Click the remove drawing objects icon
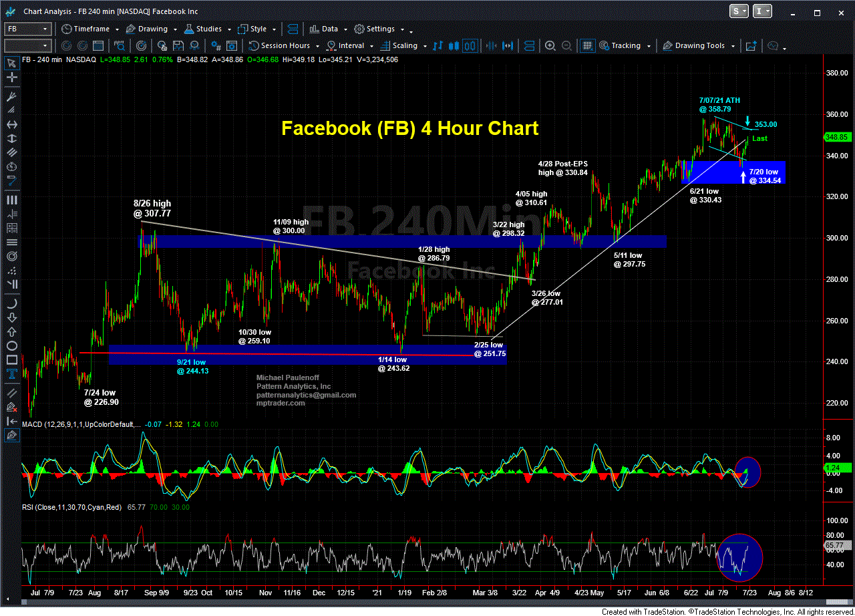Image resolution: width=855 pixels, height=616 pixels. pyautogui.click(x=11, y=406)
